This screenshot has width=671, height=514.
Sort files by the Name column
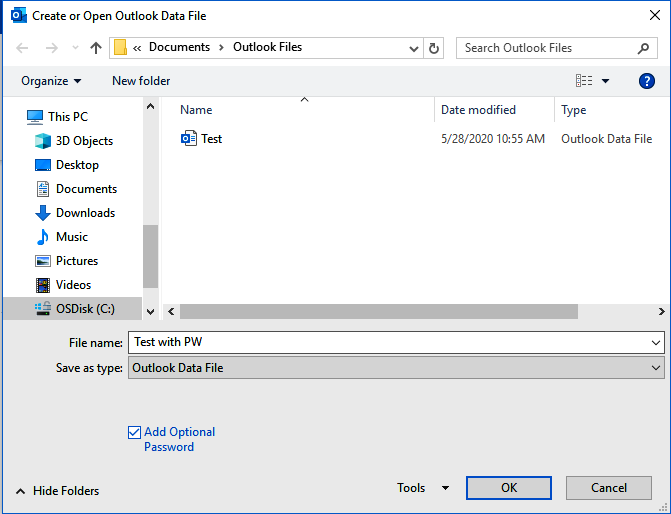tap(196, 110)
